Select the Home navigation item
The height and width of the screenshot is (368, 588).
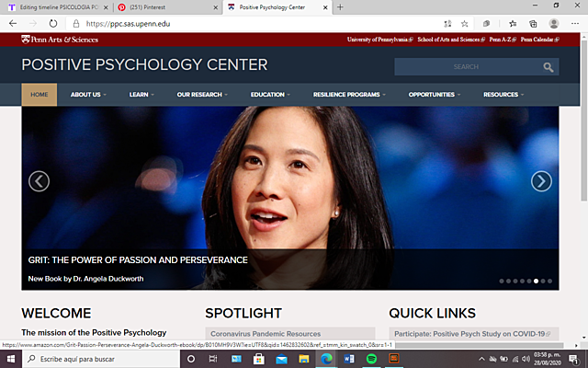click(40, 95)
